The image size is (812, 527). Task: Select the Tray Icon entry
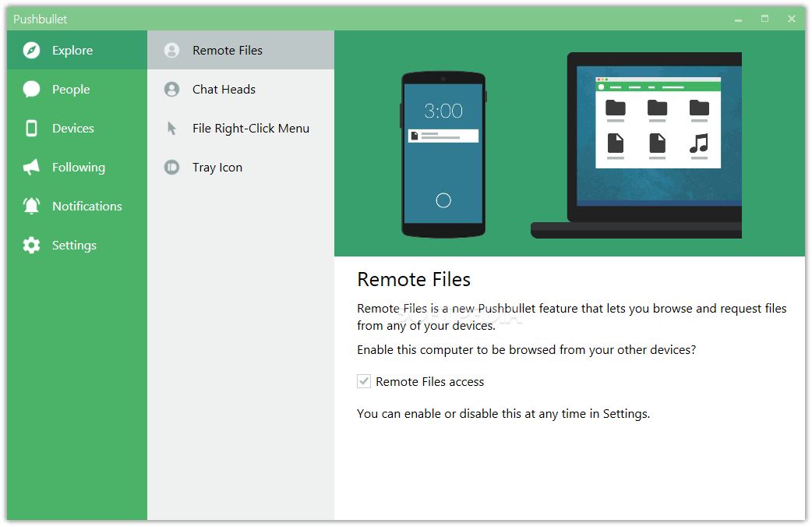pyautogui.click(x=241, y=167)
